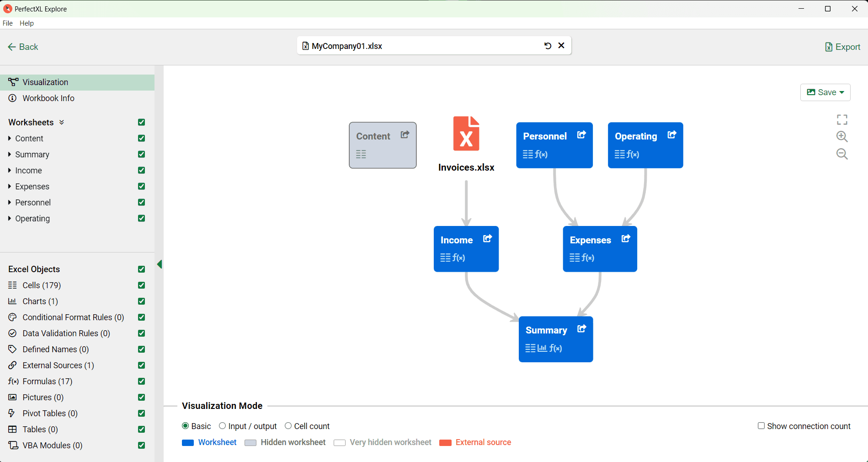Open the Income worksheet external link icon
This screenshot has height=462, width=868.
click(x=487, y=238)
